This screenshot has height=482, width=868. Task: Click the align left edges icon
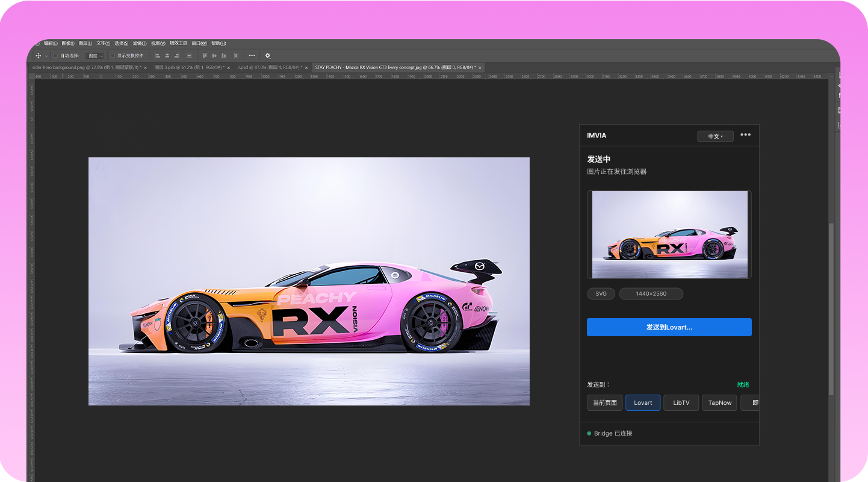tap(158, 55)
